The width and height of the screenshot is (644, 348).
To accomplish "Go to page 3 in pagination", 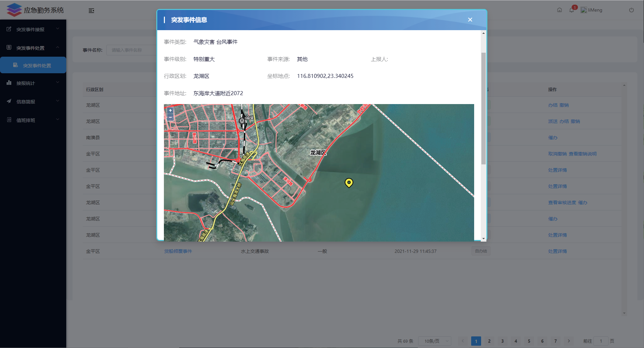I will pyautogui.click(x=502, y=341).
